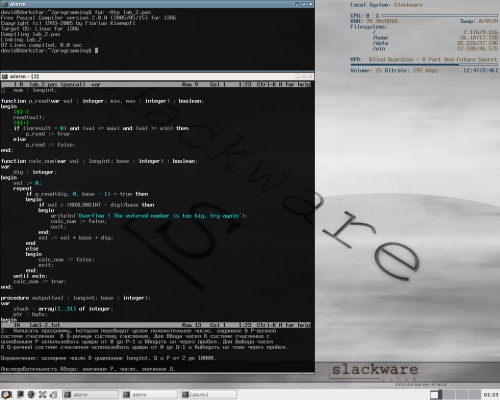This screenshot has height=400, width=500.
Task: Click the 'Volume: 25 Bitrate: 192 kbps' line
Action: click(x=394, y=70)
